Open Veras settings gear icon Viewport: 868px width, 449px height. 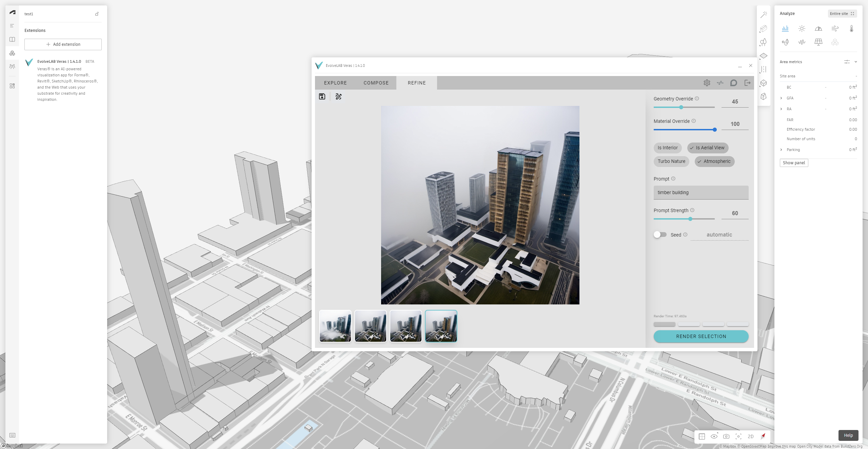point(707,83)
